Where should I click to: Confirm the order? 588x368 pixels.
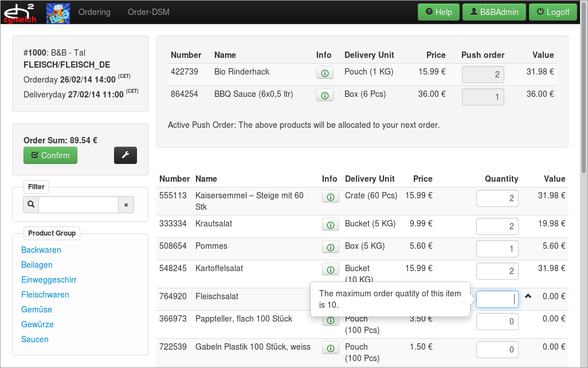[50, 155]
